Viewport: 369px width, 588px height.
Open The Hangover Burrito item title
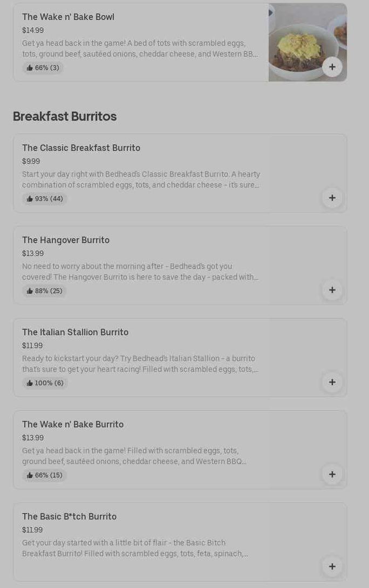tap(66, 240)
